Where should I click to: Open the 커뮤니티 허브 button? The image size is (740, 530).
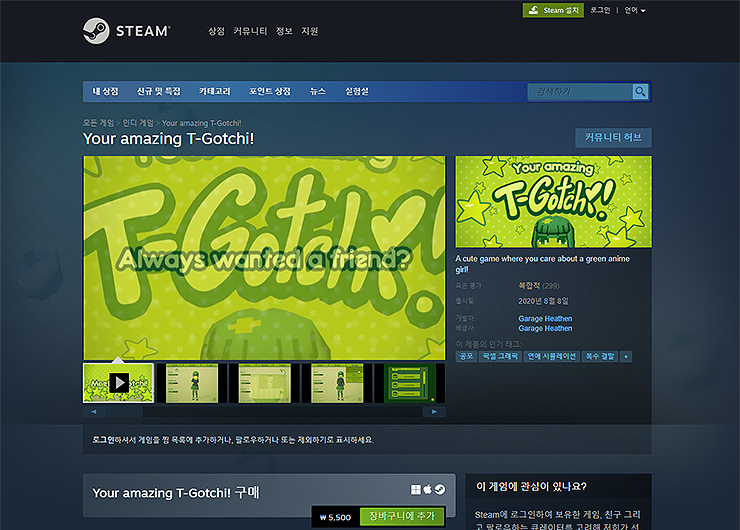(613, 138)
